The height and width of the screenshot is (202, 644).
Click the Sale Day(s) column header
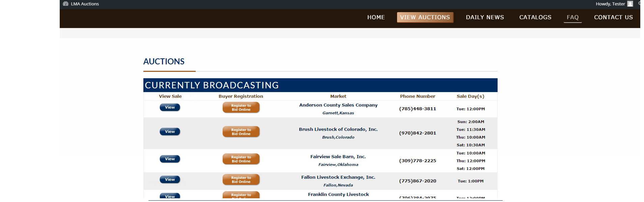click(x=471, y=96)
